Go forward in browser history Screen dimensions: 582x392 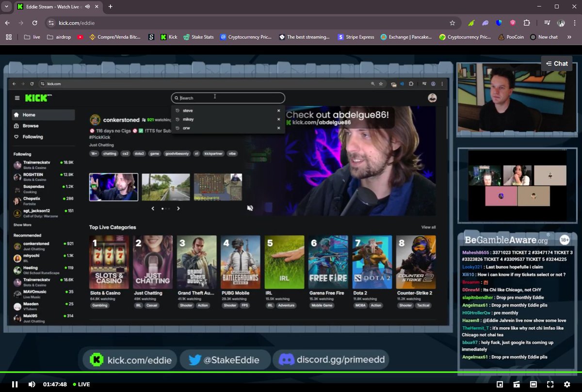[21, 23]
